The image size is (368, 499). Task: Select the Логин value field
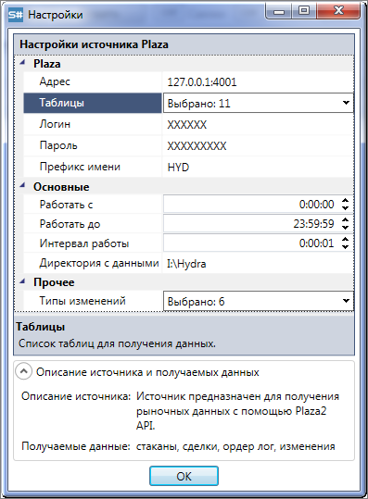(x=258, y=125)
